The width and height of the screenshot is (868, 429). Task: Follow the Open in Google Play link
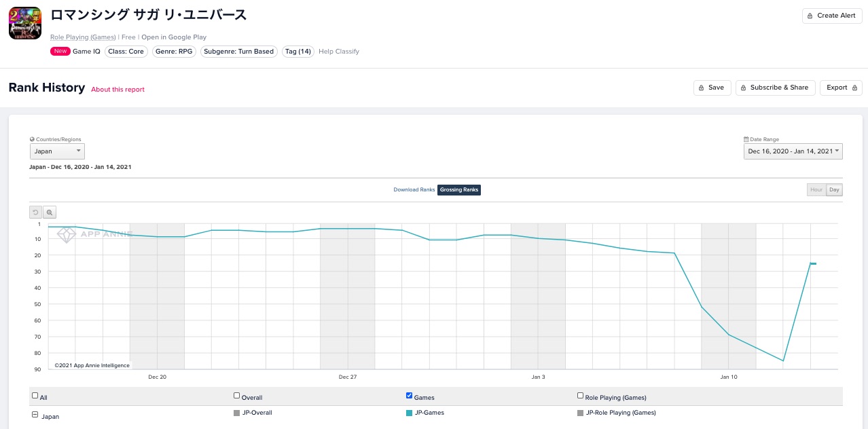coord(174,37)
